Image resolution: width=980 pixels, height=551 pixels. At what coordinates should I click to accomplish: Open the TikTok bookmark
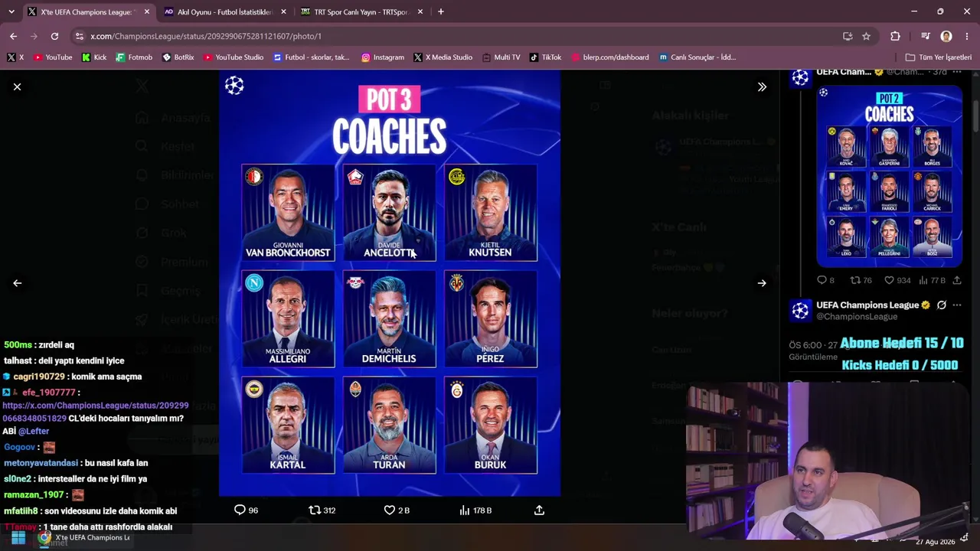[546, 57]
